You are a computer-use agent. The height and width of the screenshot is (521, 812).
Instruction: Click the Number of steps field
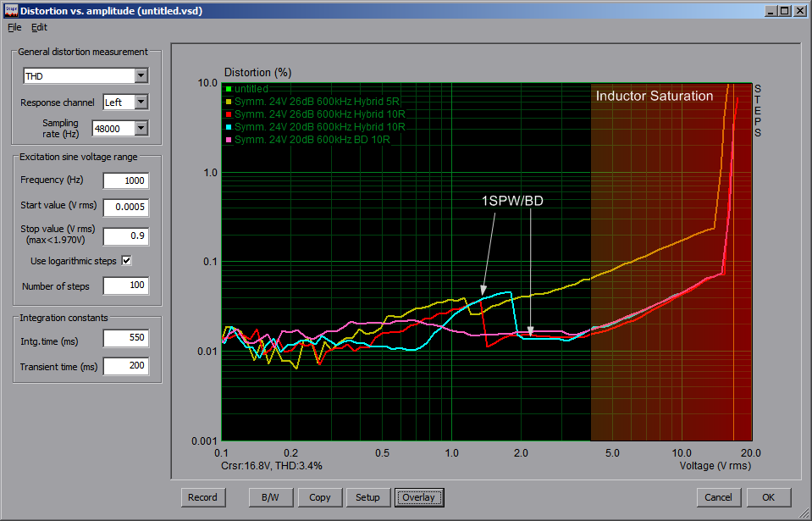[x=125, y=286]
